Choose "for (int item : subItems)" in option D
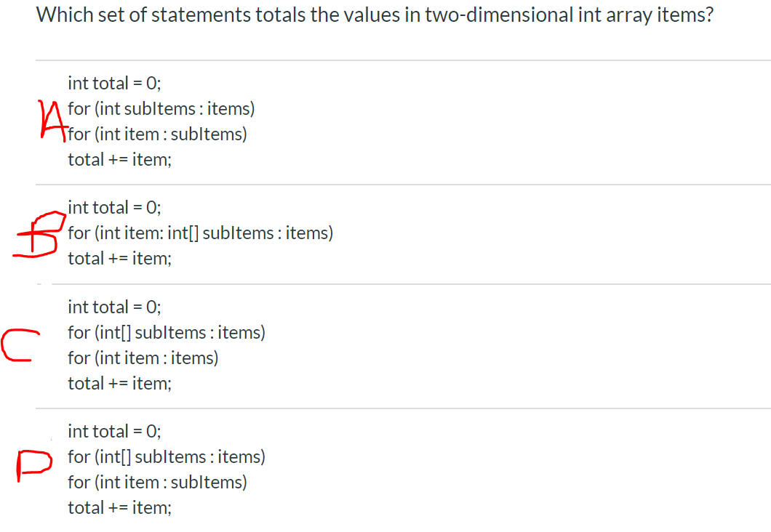 [157, 483]
